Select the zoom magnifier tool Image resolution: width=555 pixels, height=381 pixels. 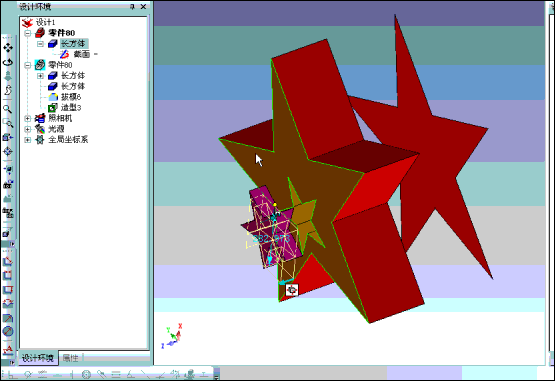point(7,109)
